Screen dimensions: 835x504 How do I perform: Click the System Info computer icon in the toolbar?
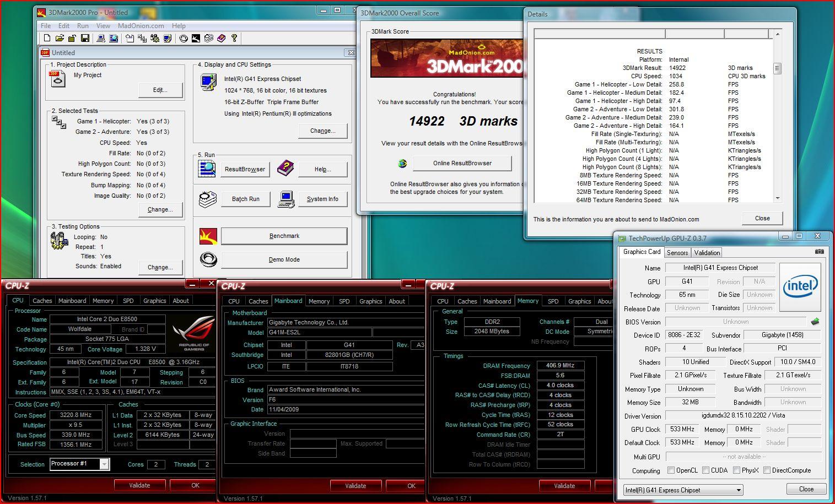(x=101, y=38)
